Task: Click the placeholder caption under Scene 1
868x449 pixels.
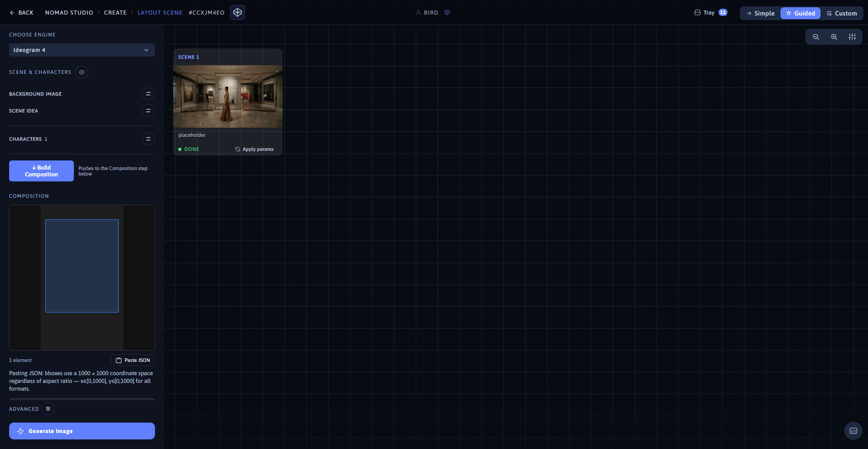Action: point(192,135)
